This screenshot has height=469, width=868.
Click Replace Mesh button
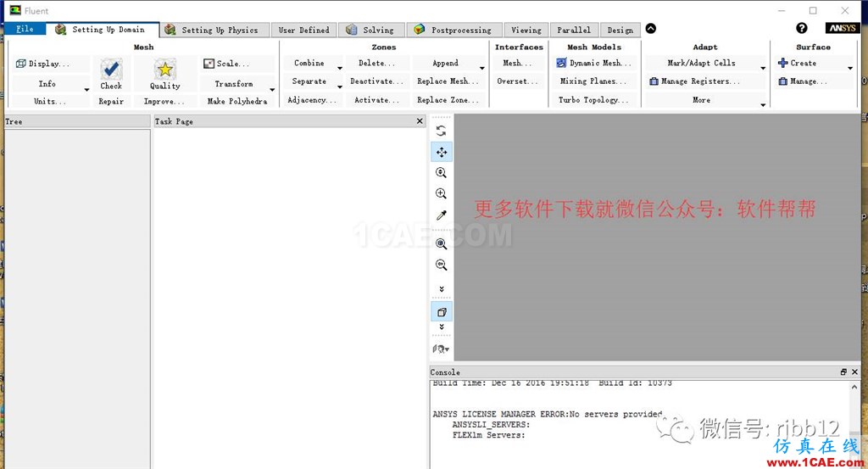(448, 81)
